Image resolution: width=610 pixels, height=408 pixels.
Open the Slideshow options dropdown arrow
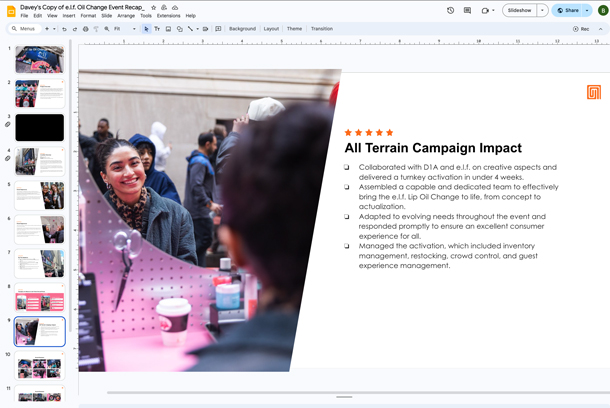click(542, 11)
